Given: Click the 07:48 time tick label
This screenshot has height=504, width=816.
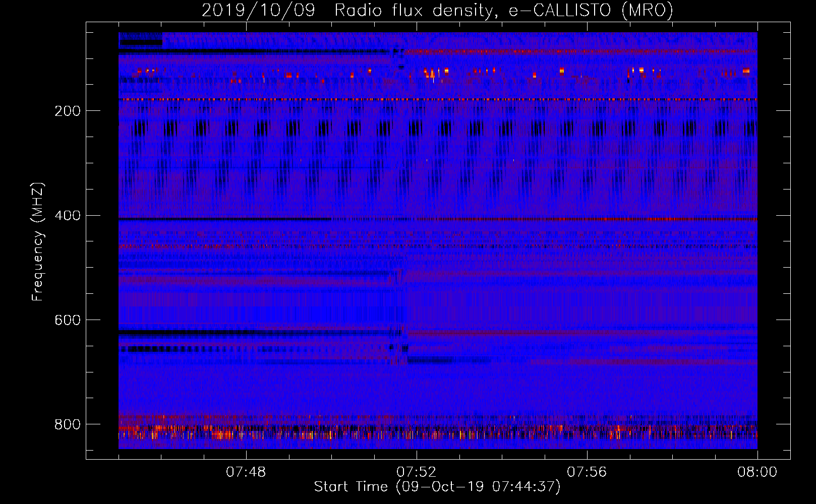Looking at the screenshot, I should pyautogui.click(x=246, y=472).
